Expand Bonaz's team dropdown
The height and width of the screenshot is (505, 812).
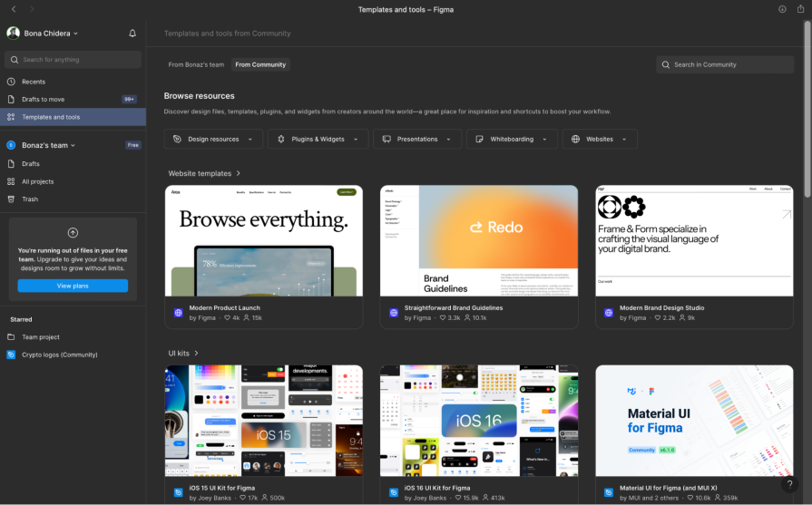click(73, 145)
